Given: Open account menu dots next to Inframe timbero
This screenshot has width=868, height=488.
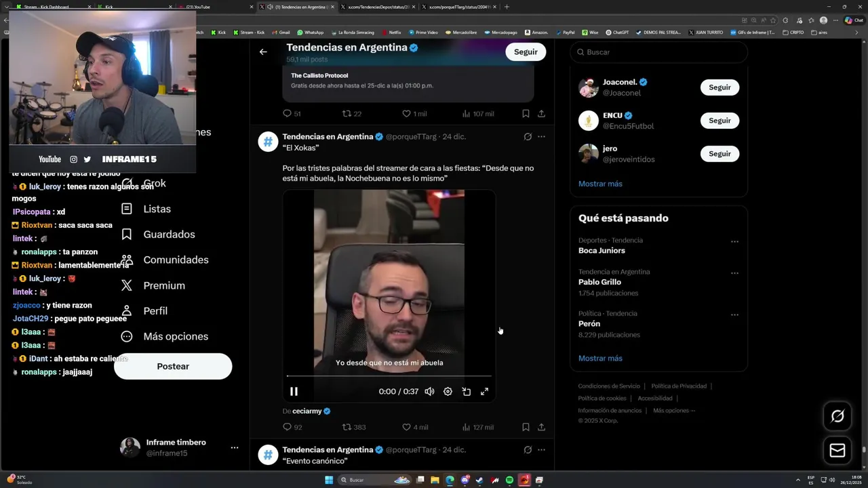Looking at the screenshot, I should tap(234, 447).
